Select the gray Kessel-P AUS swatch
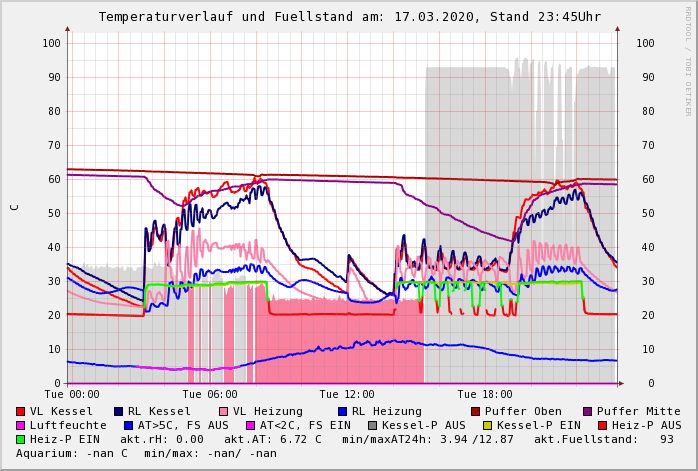 (x=373, y=425)
